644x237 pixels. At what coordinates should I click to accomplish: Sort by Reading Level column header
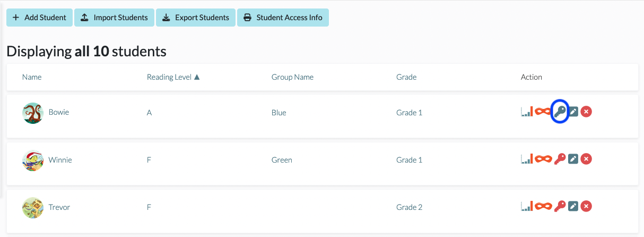coord(173,77)
